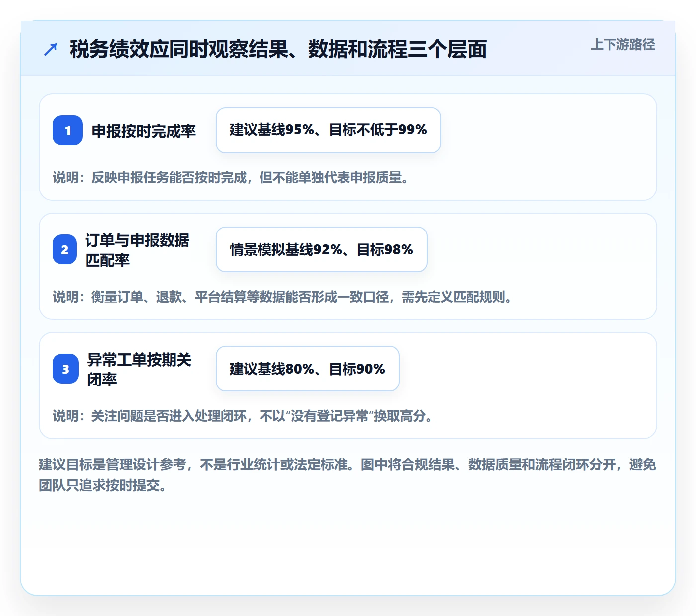Viewport: 696px width, 616px height.
Task: Click the 申报按时完成率 heading
Action: [x=144, y=131]
